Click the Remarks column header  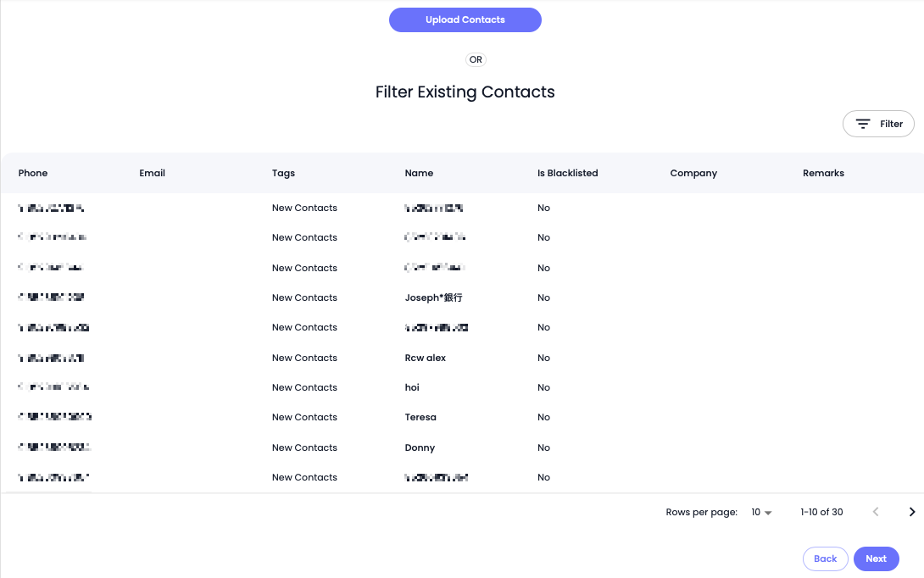[823, 173]
